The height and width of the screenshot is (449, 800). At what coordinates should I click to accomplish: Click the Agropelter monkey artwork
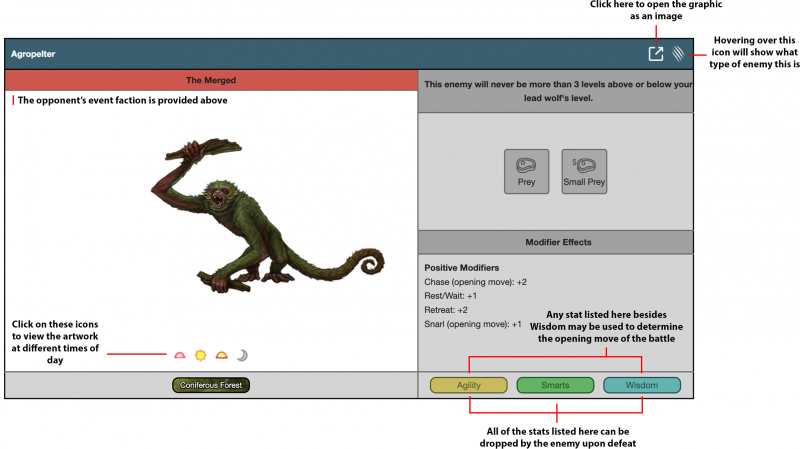[x=258, y=216]
